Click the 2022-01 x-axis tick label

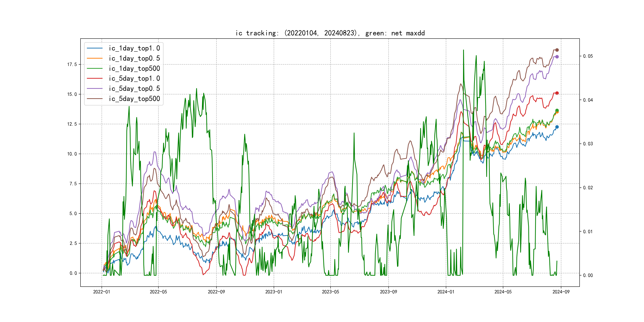click(102, 292)
